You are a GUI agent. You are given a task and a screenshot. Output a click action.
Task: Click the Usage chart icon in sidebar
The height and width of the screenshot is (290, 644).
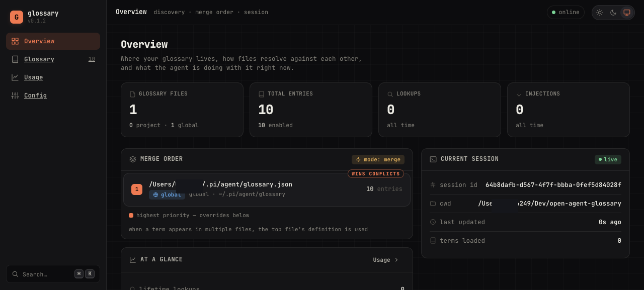pos(15,77)
